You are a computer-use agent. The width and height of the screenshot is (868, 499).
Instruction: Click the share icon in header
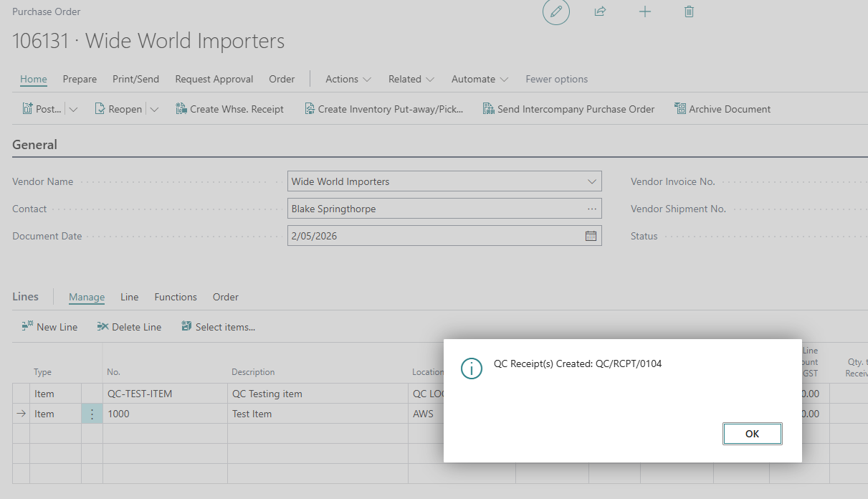(600, 11)
